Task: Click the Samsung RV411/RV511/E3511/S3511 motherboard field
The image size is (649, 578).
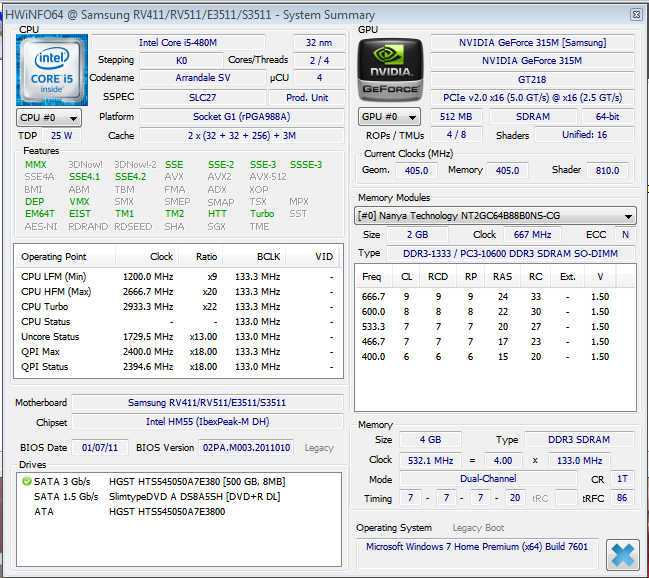Action: click(x=207, y=402)
